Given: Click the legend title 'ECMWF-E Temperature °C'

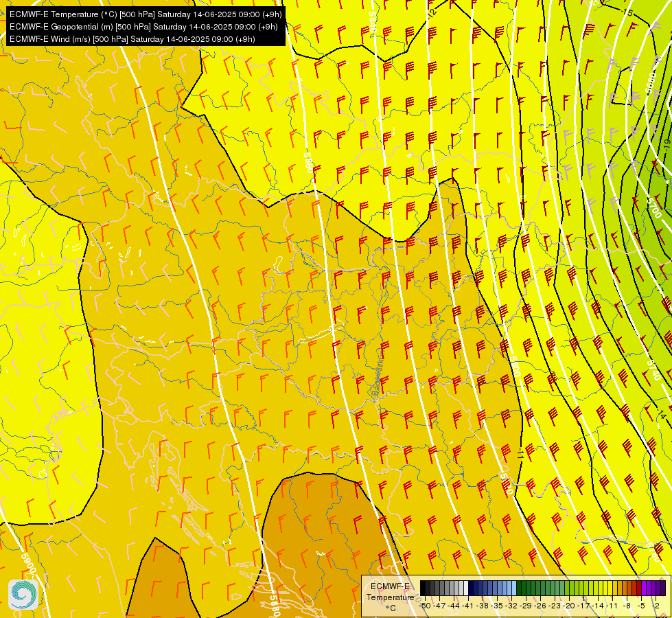Looking at the screenshot, I should [x=390, y=597].
